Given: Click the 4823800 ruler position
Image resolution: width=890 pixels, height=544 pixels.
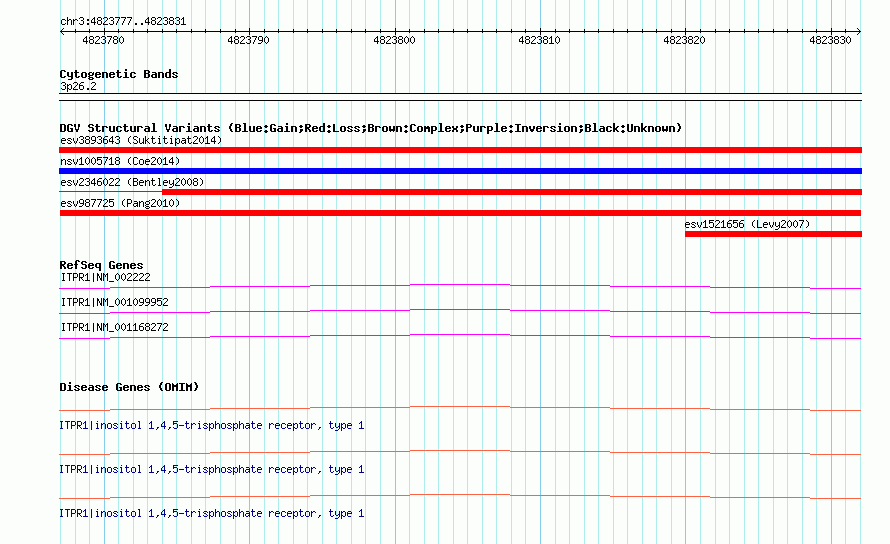Looking at the screenshot, I should [x=394, y=40].
